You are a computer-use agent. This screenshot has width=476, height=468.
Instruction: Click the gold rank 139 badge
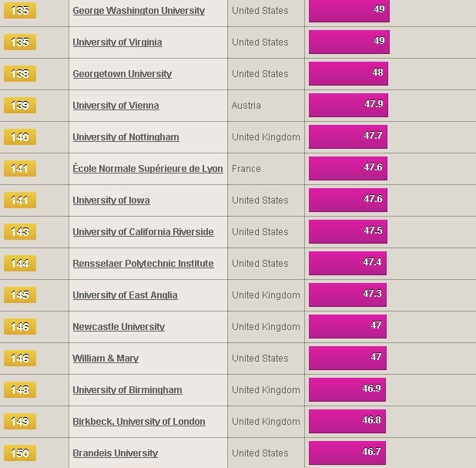click(20, 105)
